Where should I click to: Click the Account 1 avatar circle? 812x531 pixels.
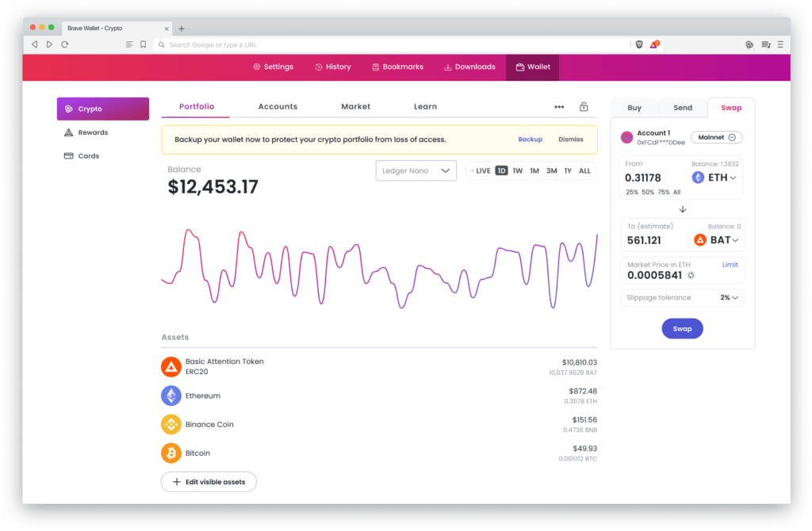pyautogui.click(x=626, y=137)
